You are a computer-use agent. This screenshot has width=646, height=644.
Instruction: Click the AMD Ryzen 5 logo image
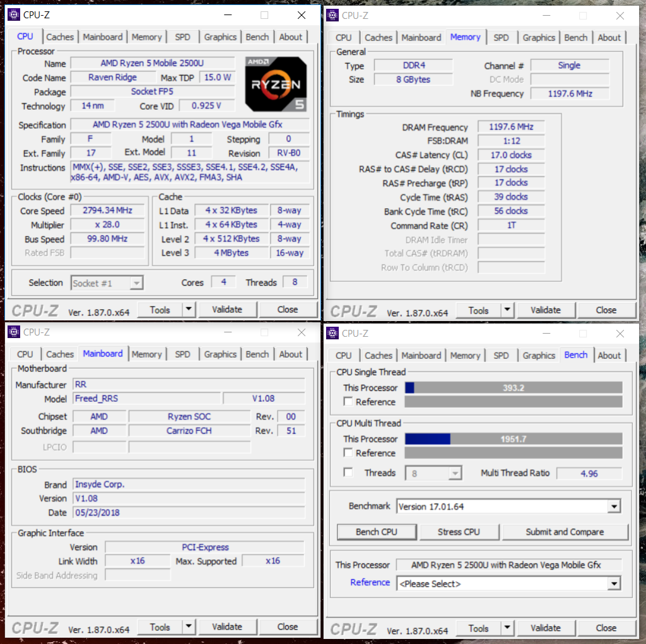tap(276, 84)
